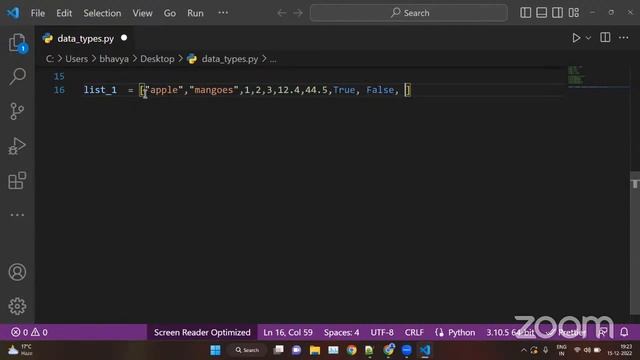The image size is (640, 360).
Task: Open the notifications bell in status bar
Action: point(624,332)
